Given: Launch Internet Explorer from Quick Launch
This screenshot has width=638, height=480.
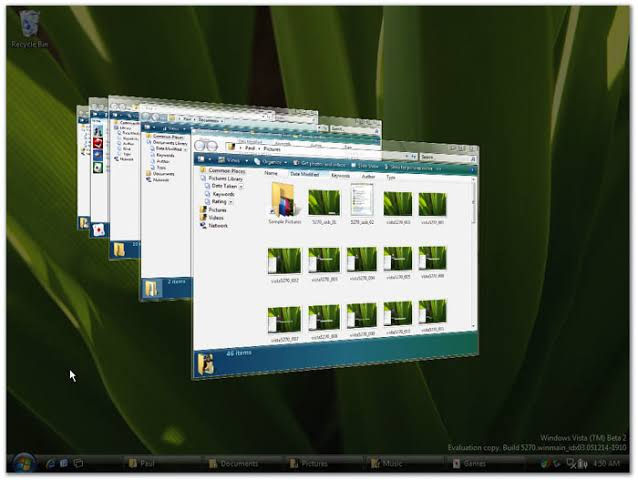Looking at the screenshot, I should 51,463.
